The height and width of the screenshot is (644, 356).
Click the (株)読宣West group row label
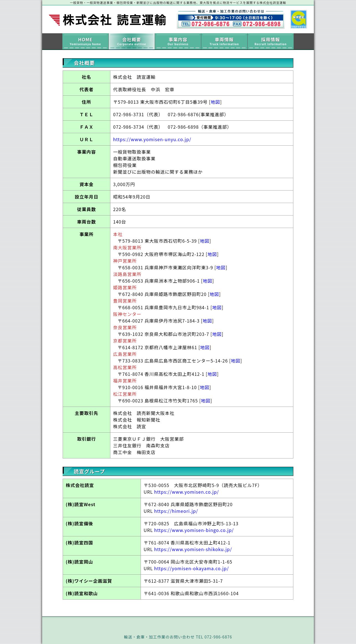pyautogui.click(x=80, y=504)
